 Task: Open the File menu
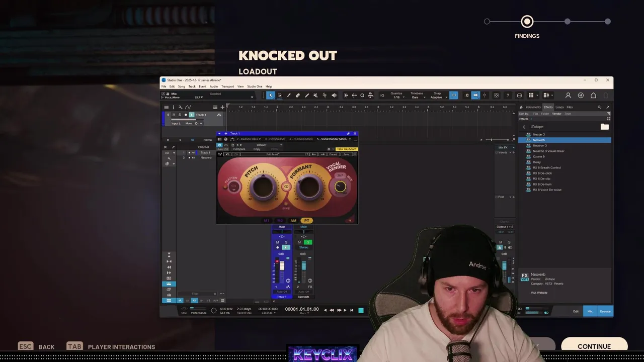click(x=164, y=86)
